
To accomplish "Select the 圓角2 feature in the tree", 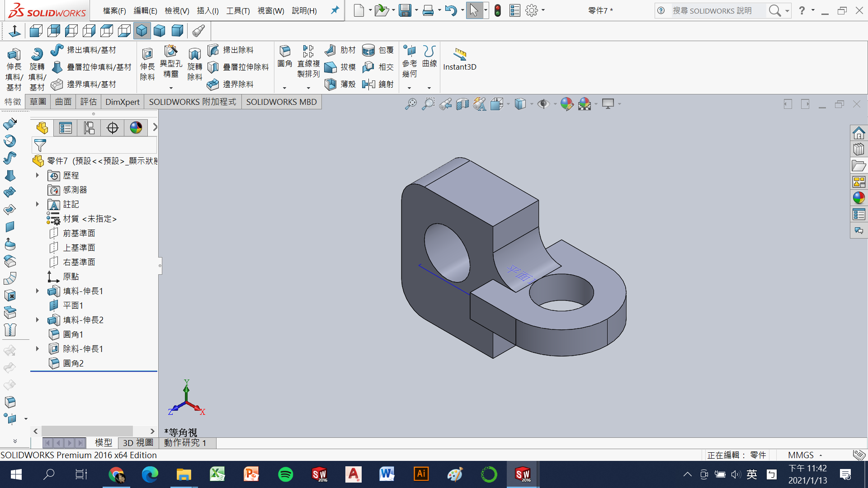I will (73, 363).
